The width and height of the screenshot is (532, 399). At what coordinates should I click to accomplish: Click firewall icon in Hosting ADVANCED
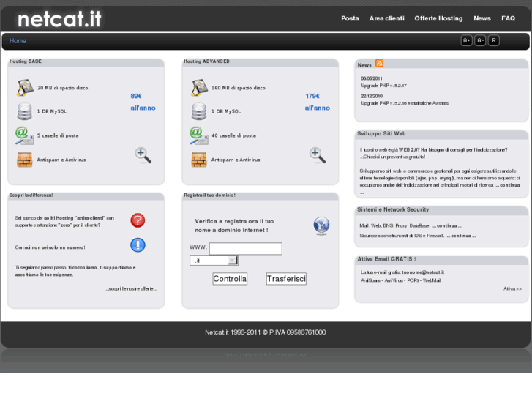[x=199, y=160]
